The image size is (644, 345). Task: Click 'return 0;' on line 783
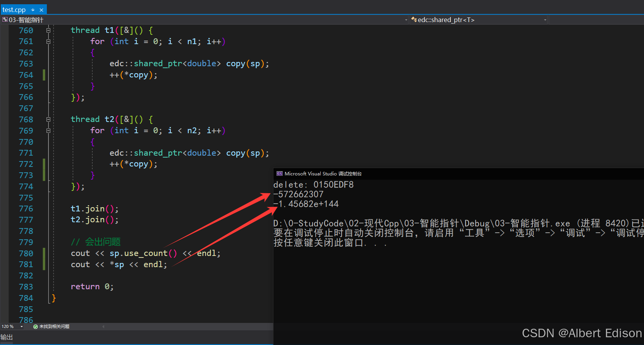(x=92, y=287)
